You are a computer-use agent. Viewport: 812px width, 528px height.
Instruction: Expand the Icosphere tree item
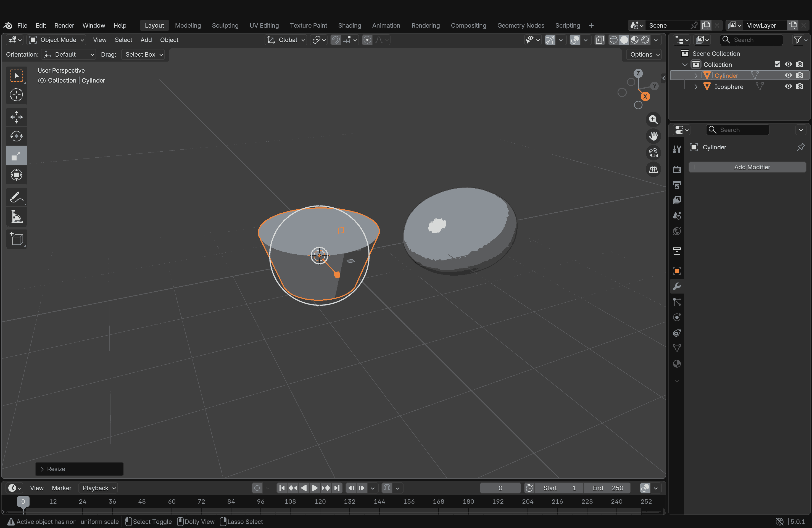[x=696, y=87]
